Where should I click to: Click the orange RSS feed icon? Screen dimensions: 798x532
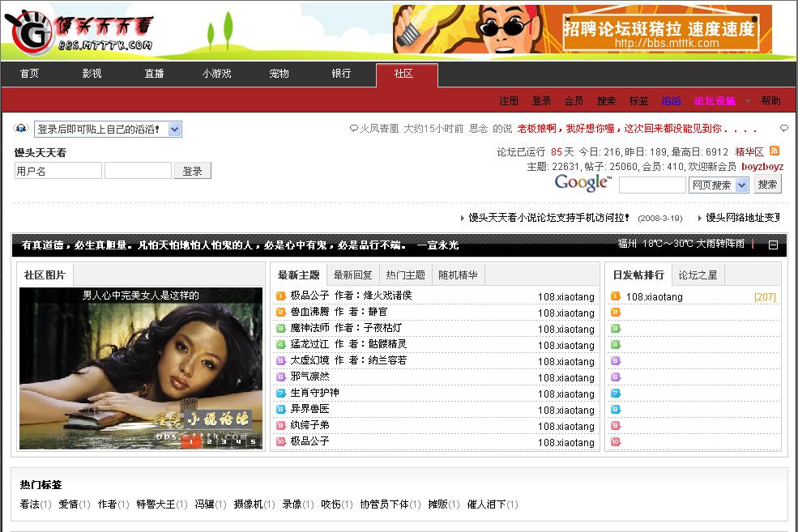pos(775,151)
